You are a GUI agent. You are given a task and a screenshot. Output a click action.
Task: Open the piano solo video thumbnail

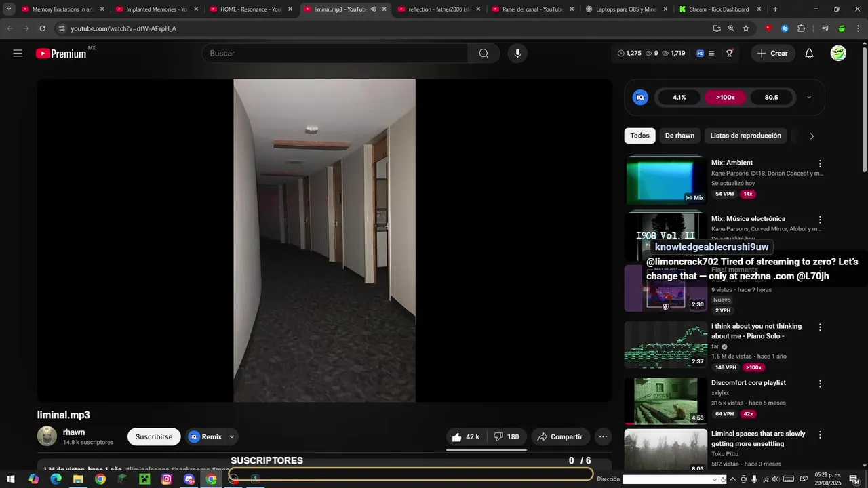(x=665, y=344)
